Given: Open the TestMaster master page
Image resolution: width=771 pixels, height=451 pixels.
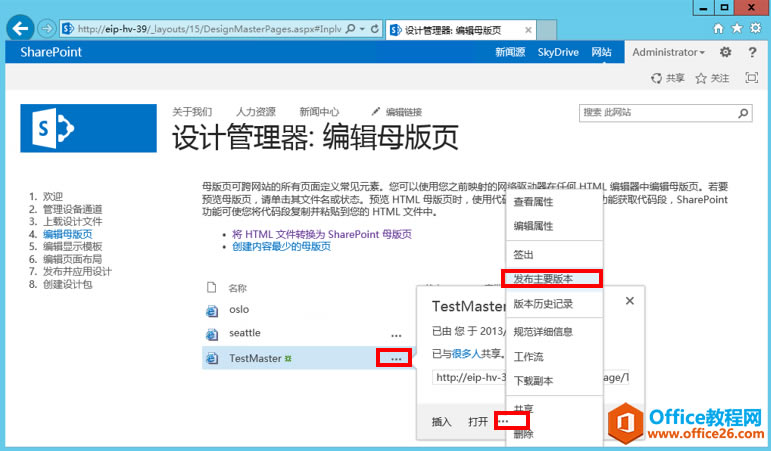Looking at the screenshot, I should click(x=255, y=358).
